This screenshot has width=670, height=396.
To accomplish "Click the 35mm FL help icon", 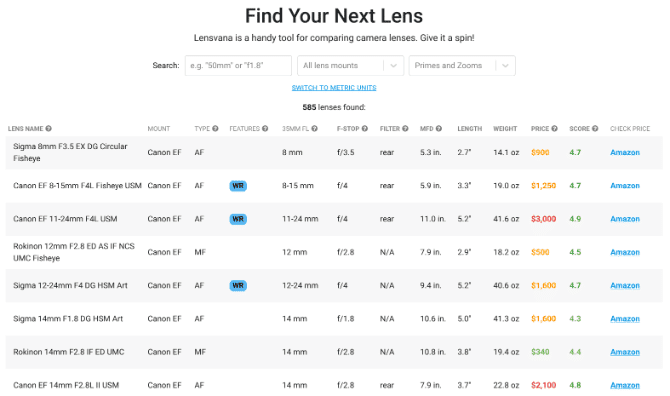I will [314, 129].
